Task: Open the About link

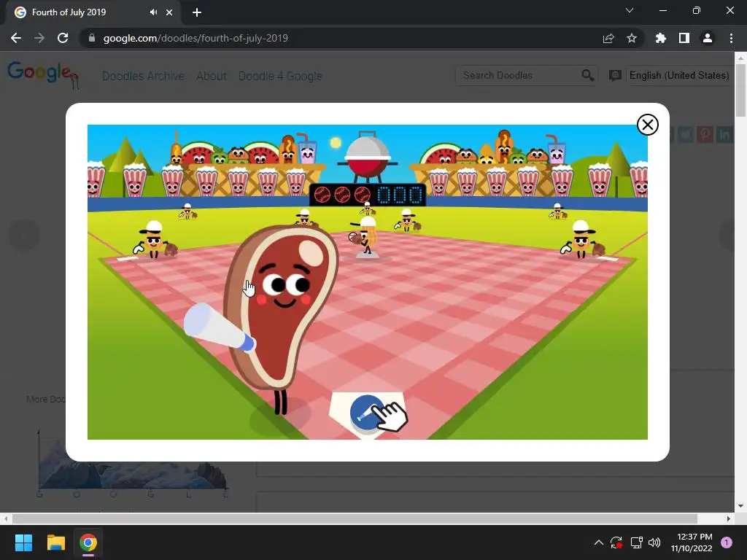Action: tap(212, 76)
